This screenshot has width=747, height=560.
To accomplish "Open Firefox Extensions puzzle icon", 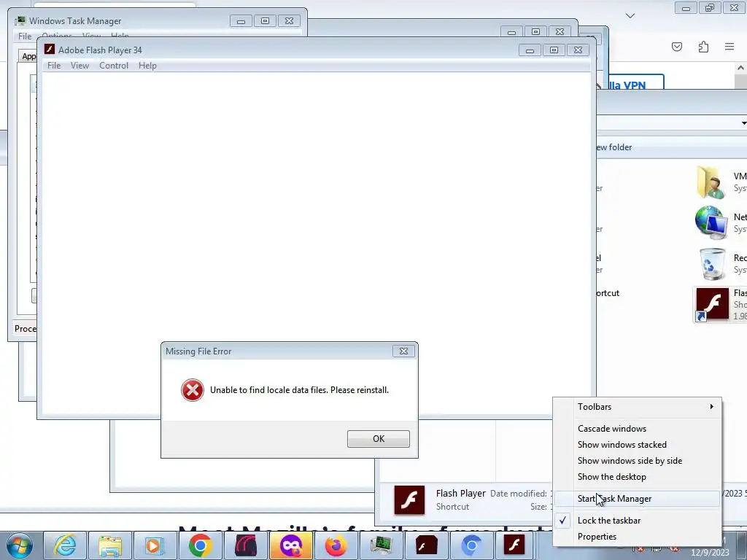I will (x=703, y=47).
